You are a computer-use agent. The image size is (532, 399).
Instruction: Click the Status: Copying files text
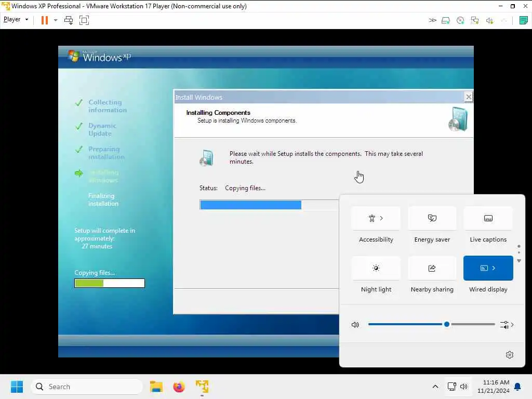(232, 188)
